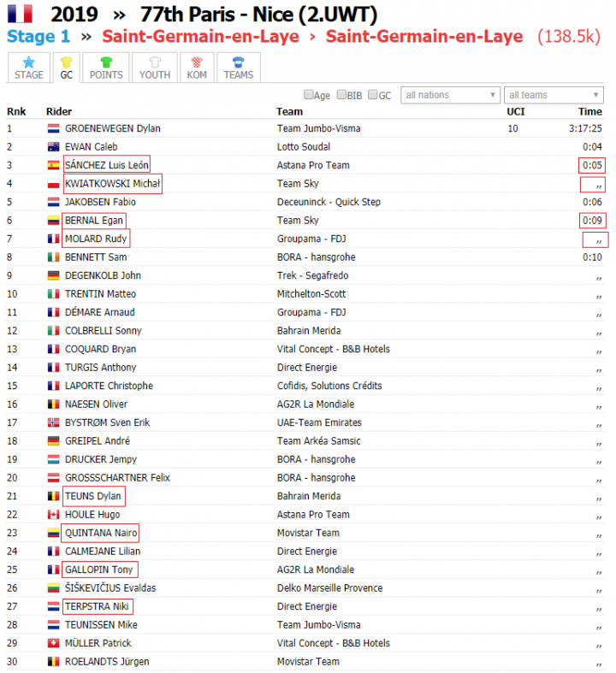Image resolution: width=616 pixels, height=673 pixels.
Task: Click the Team column header
Action: pos(289,111)
